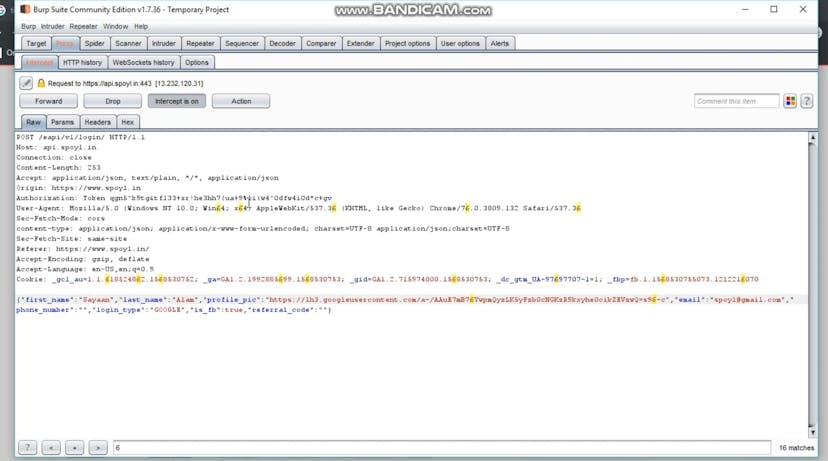Open the highlight color picker icon
Viewport: 828px width, 461px height.
point(790,101)
